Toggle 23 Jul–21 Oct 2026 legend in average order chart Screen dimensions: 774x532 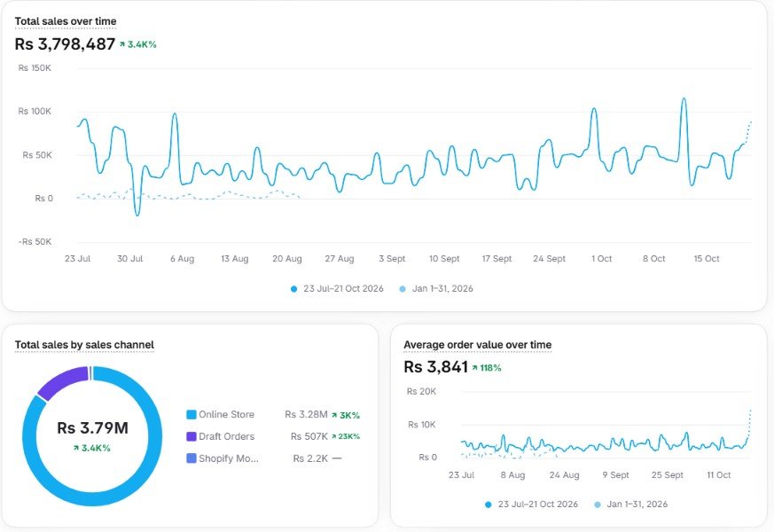pos(532,505)
